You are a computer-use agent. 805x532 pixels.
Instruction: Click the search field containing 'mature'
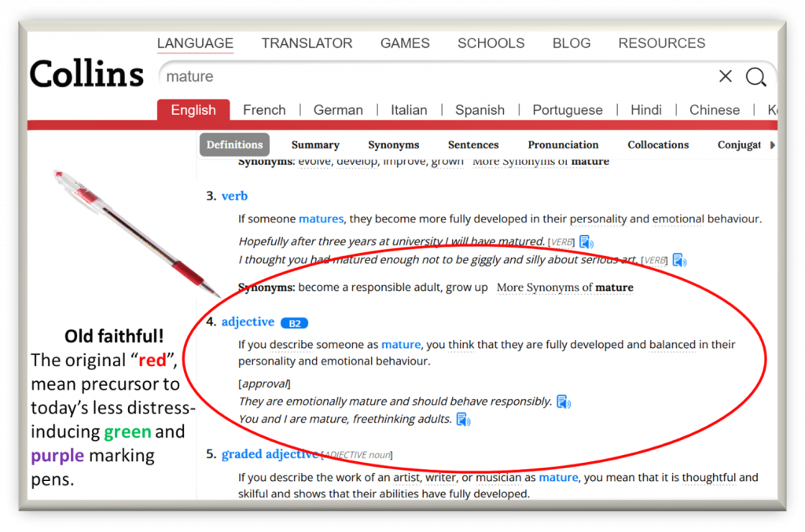point(432,76)
